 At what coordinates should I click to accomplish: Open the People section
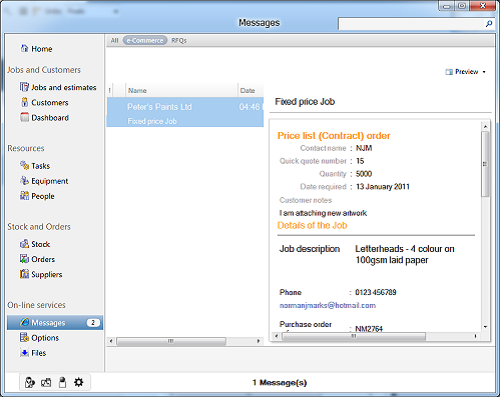click(x=37, y=196)
